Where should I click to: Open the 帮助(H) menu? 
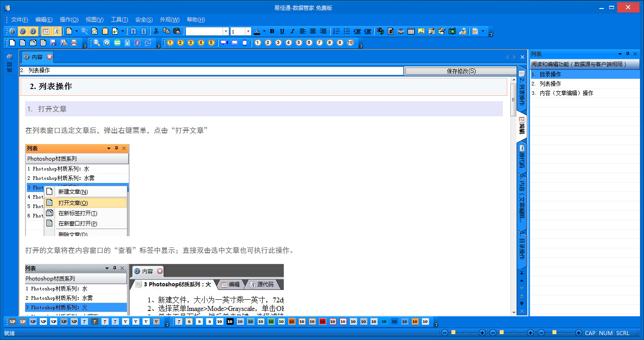coord(196,20)
